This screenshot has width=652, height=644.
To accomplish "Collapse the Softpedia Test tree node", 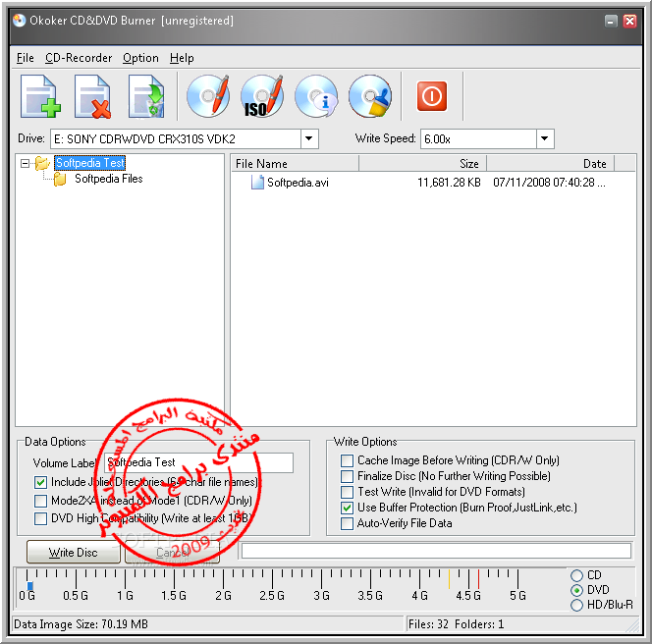I will coord(25,163).
